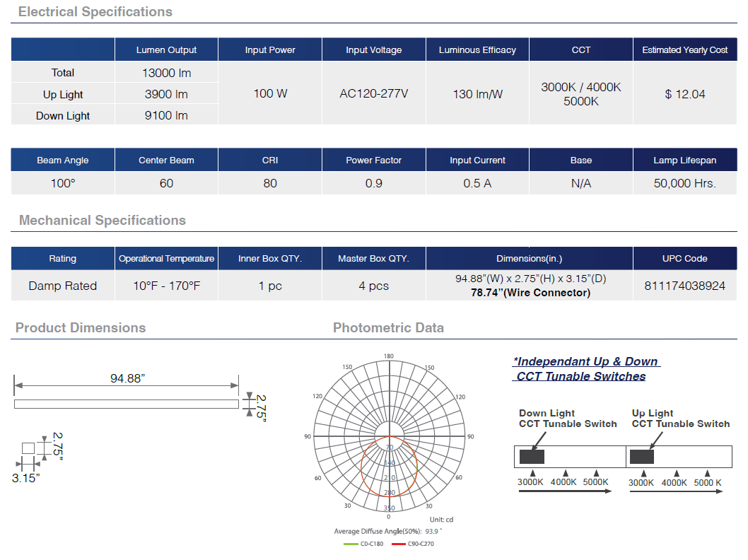Click the UPC code 811174038924

click(x=684, y=286)
